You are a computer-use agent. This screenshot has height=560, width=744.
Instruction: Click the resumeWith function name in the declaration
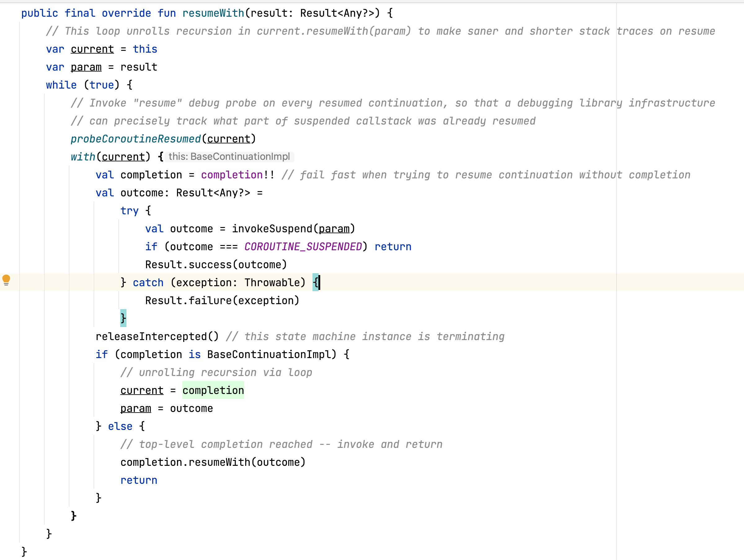pos(213,13)
